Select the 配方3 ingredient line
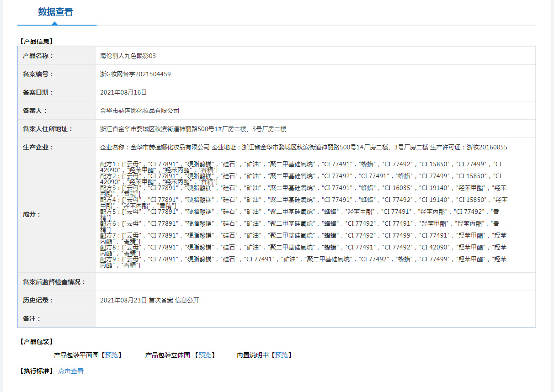Image resolution: width=554 pixels, height=392 pixels. click(304, 191)
